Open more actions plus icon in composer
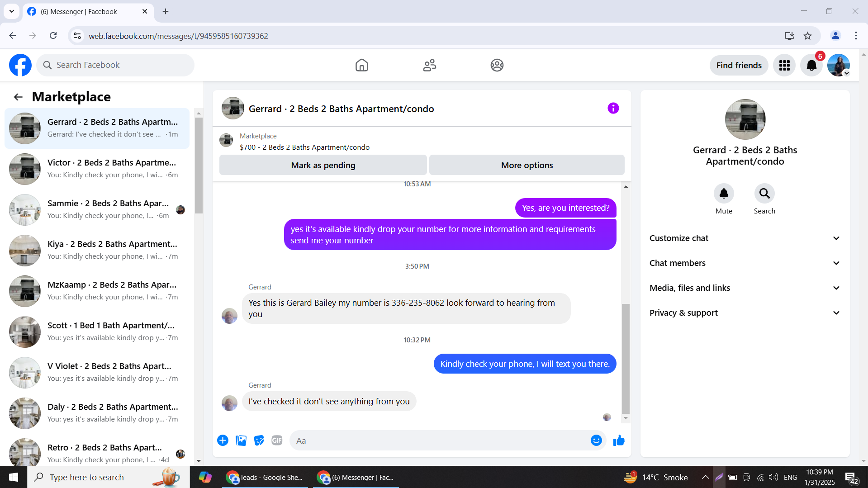868x488 pixels. tap(223, 441)
